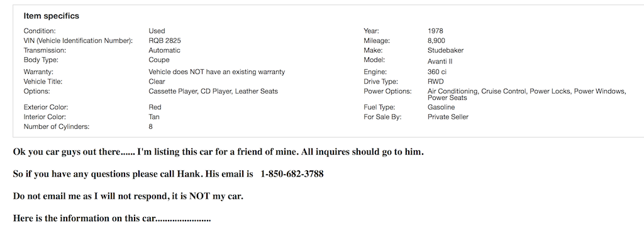This screenshot has height=232, width=644.
Task: Click the Year value 1978
Action: click(x=435, y=31)
